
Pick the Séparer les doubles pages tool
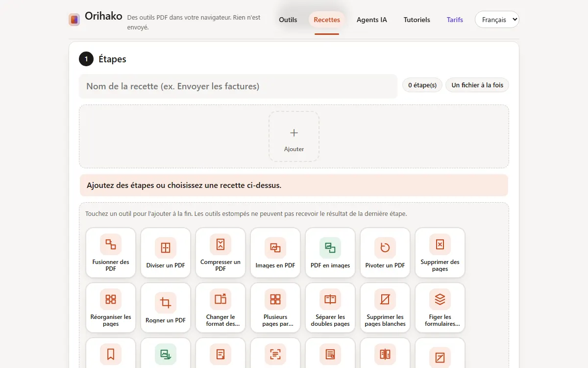(x=330, y=308)
